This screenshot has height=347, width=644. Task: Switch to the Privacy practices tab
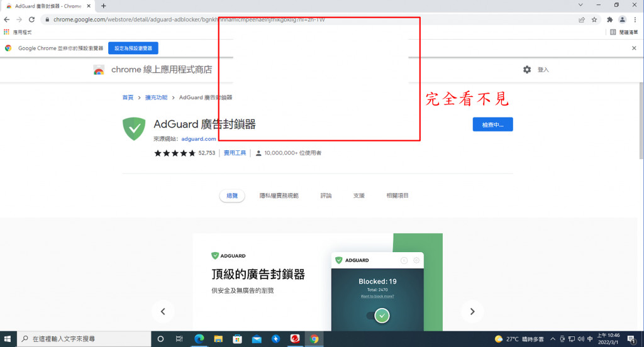point(279,196)
